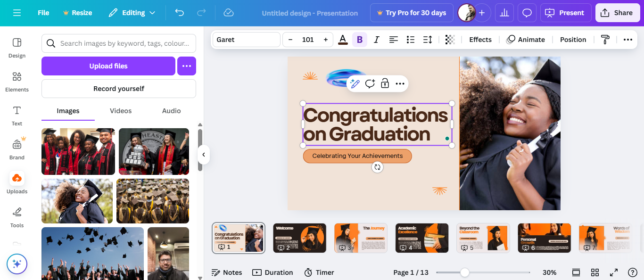The width and height of the screenshot is (644, 280).
Task: Add a collaborator with the plus icon
Action: click(x=481, y=13)
